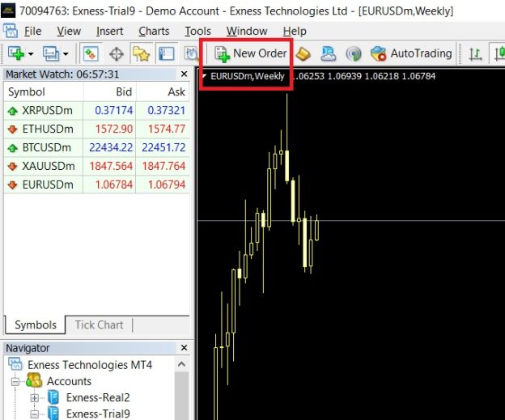Click XRPUSDm bid price 0.37174
Viewport: 505px width, 420px height.
click(113, 111)
